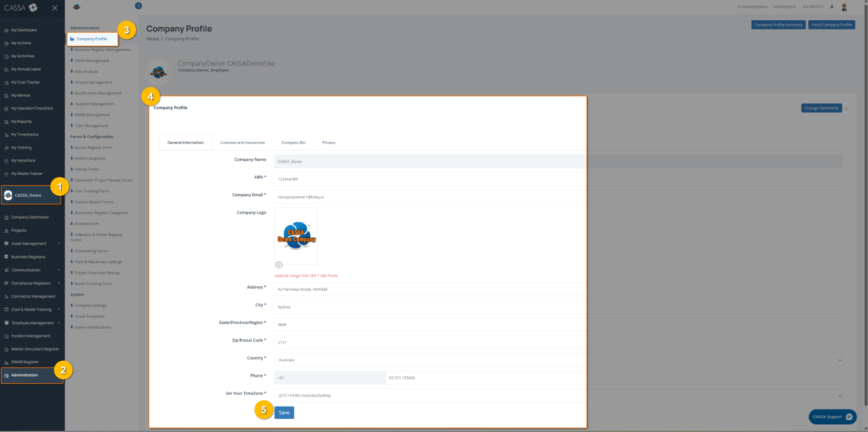Open the Marketplace link
This screenshot has height=432, width=868.
point(785,7)
